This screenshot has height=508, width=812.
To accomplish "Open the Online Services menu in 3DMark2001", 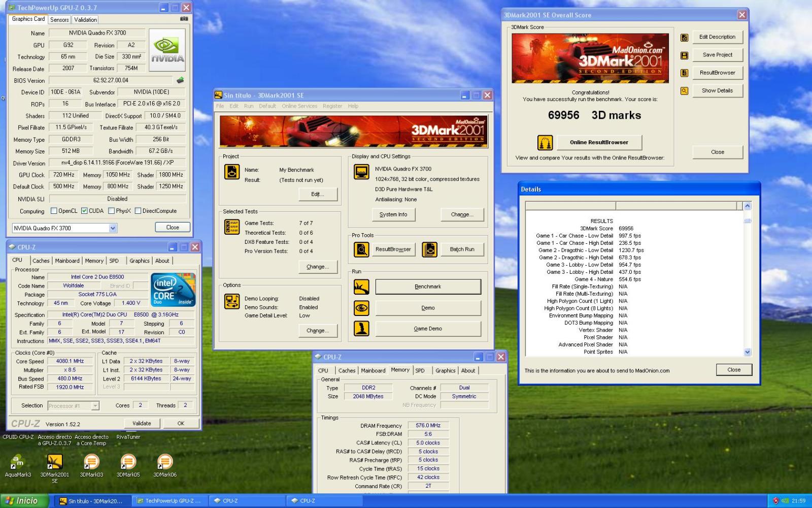I will click(x=299, y=106).
